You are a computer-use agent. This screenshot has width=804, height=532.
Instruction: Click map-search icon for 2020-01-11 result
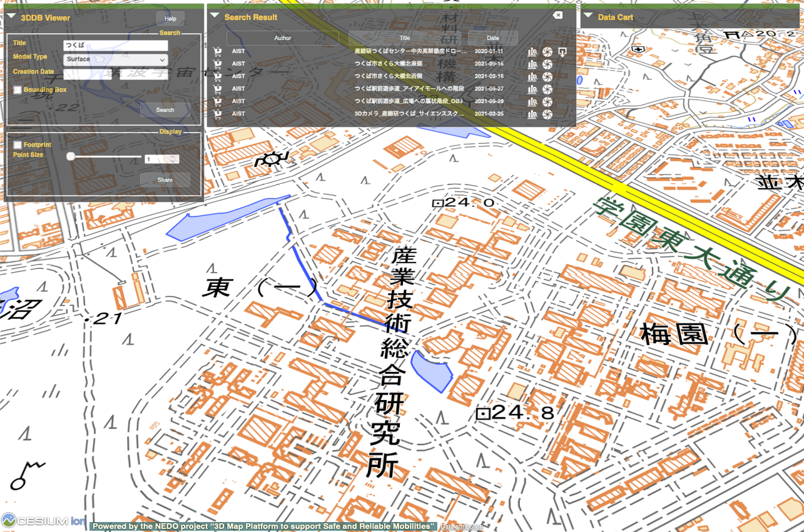point(532,51)
